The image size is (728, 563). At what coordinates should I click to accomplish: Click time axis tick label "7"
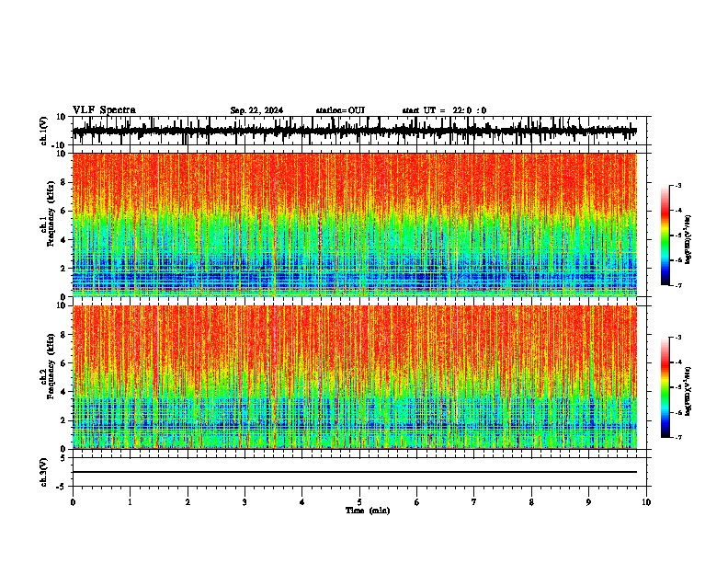click(x=474, y=502)
